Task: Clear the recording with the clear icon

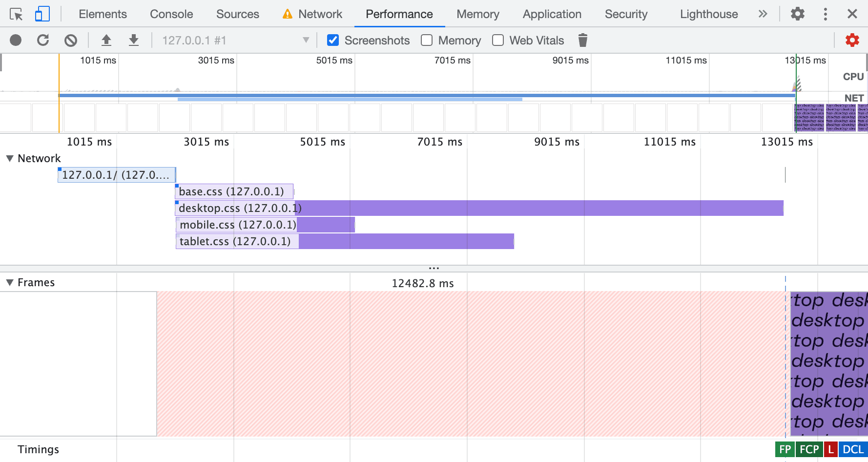Action: pyautogui.click(x=71, y=40)
